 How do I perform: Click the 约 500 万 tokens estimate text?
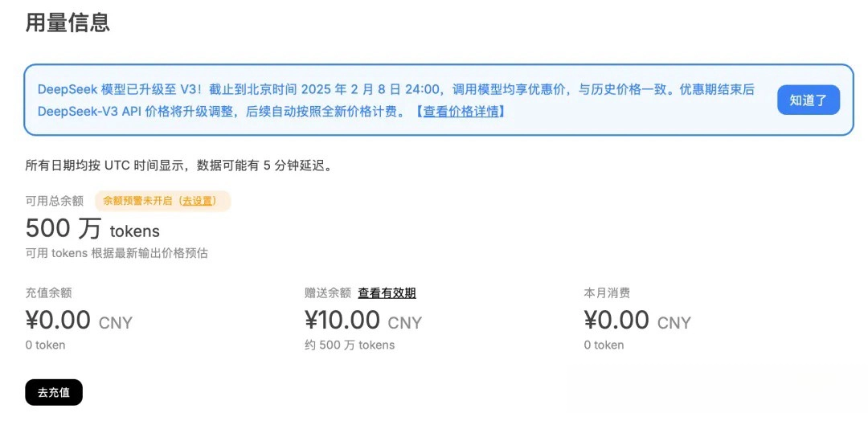[350, 345]
